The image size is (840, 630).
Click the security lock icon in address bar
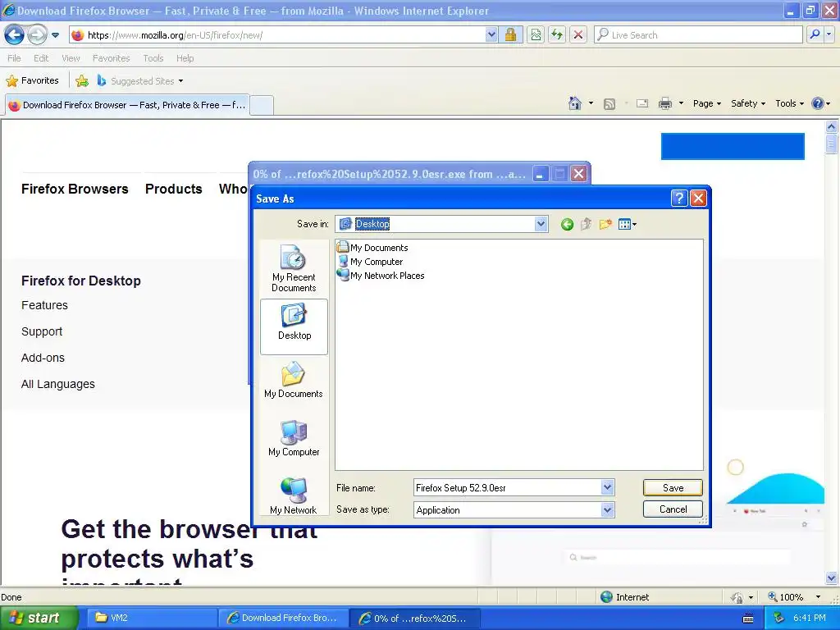[x=510, y=35]
